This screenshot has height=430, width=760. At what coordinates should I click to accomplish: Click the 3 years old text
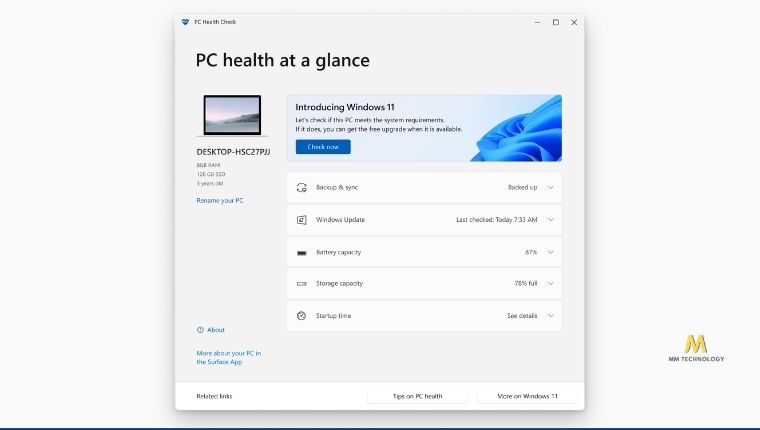pyautogui.click(x=210, y=183)
